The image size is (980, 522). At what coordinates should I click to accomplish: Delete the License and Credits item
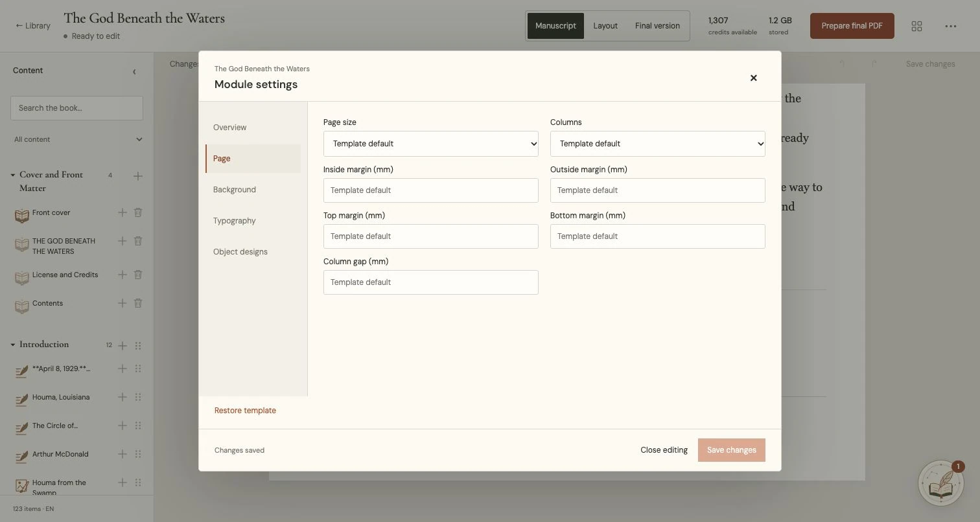click(x=138, y=275)
